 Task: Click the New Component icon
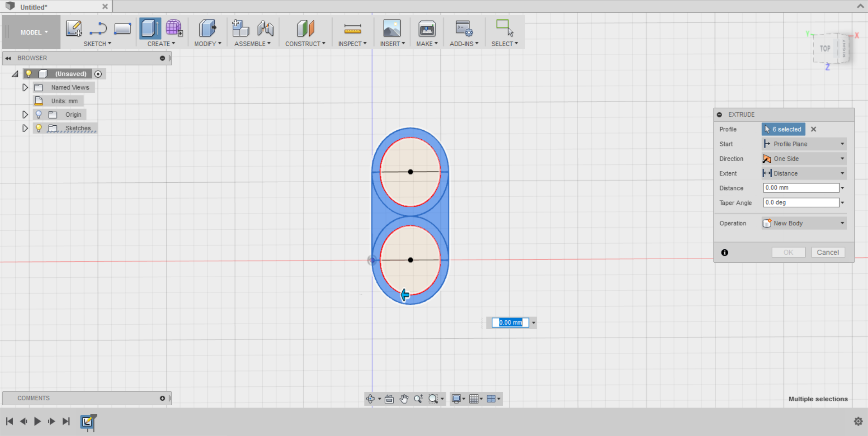click(241, 28)
